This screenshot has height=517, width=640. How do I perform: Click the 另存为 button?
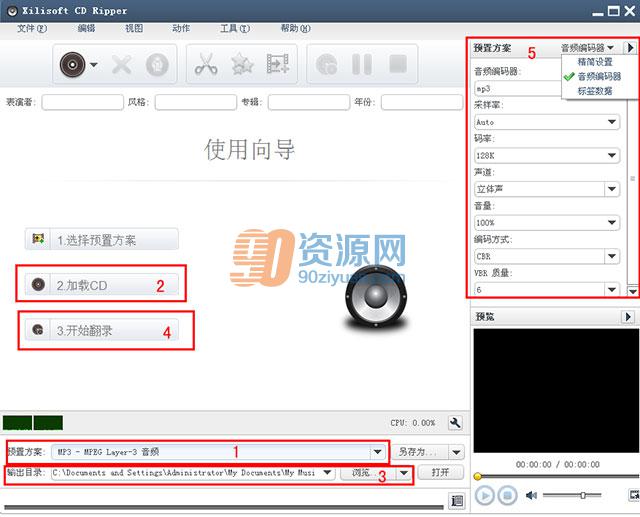420,452
